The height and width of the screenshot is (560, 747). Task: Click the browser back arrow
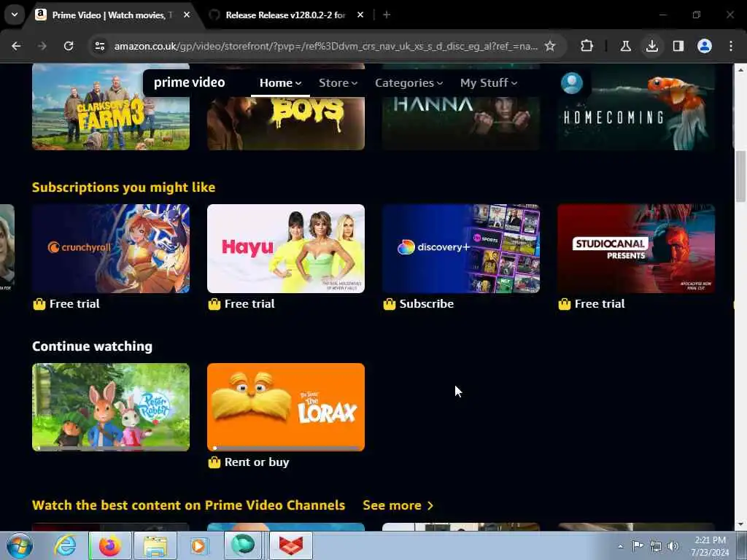point(16,46)
